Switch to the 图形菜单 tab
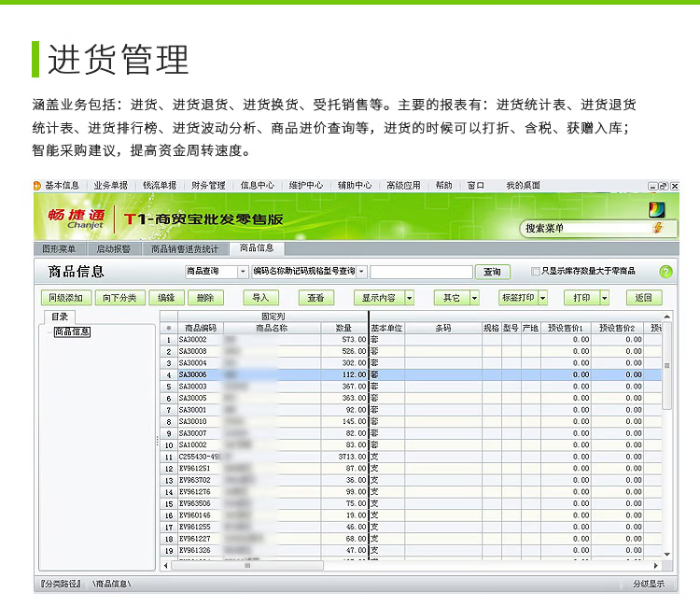 click(59, 248)
